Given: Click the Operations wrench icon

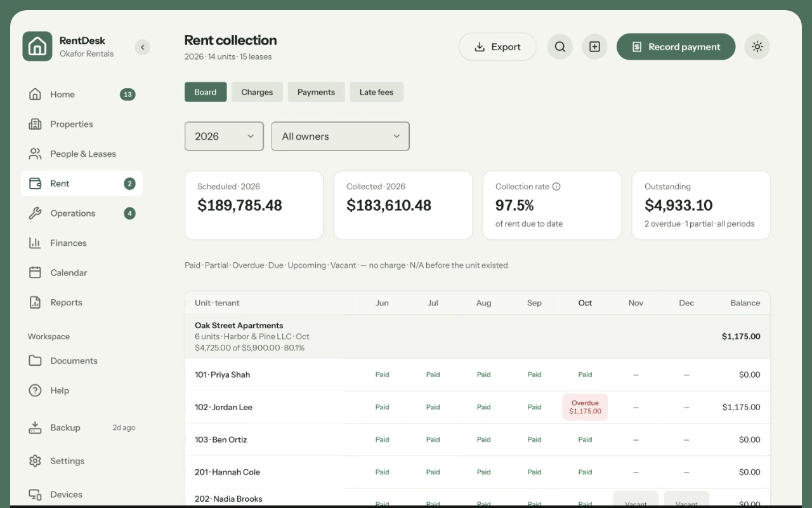Looking at the screenshot, I should (x=36, y=213).
